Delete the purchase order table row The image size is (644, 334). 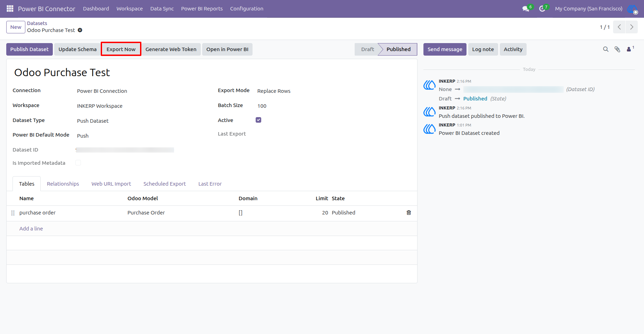point(409,213)
